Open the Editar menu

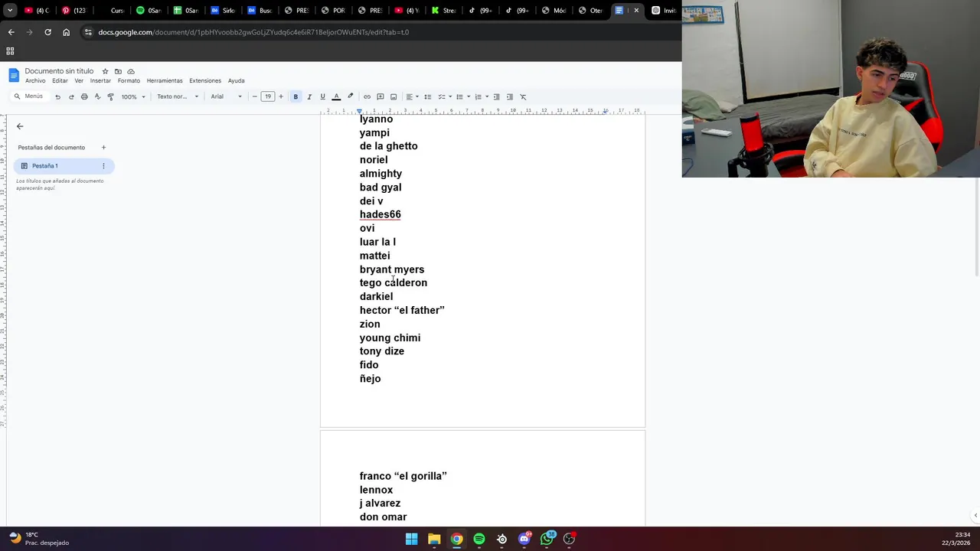[60, 80]
